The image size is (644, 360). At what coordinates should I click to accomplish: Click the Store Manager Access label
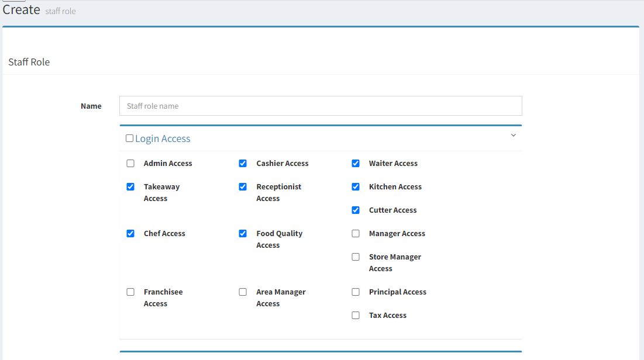tap(395, 263)
